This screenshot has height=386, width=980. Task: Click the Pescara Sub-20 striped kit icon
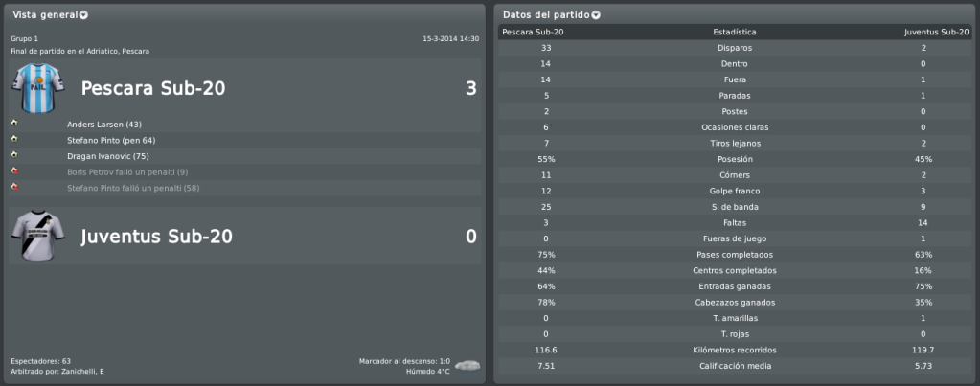tap(38, 87)
